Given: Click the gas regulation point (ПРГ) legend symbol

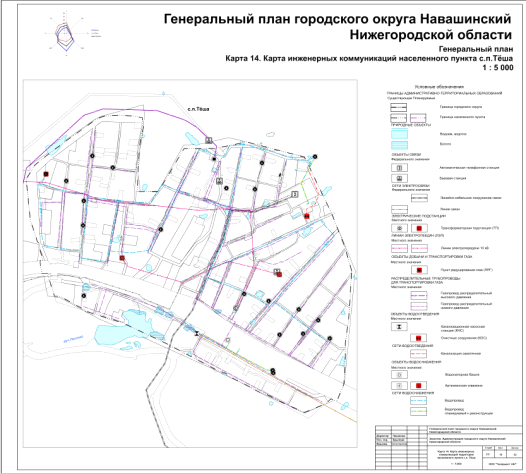Looking at the screenshot, I should pos(419,270).
